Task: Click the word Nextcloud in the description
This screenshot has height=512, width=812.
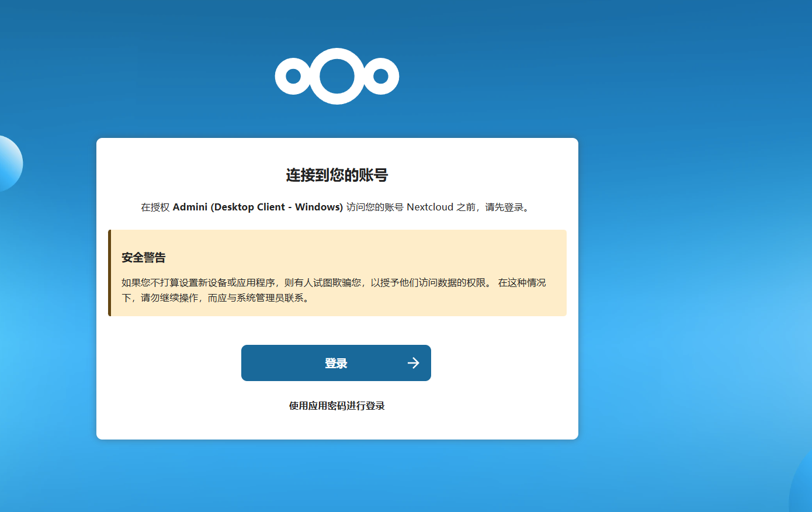Action: pos(430,207)
